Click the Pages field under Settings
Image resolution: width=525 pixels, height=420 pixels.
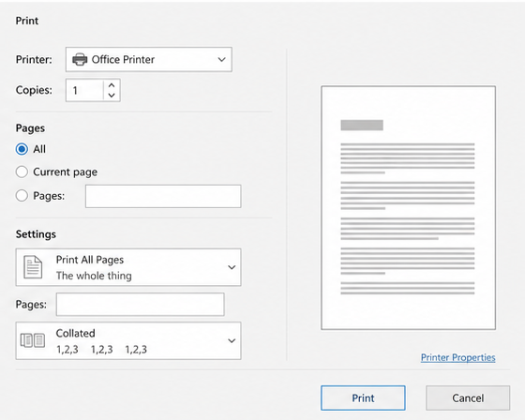(141, 304)
